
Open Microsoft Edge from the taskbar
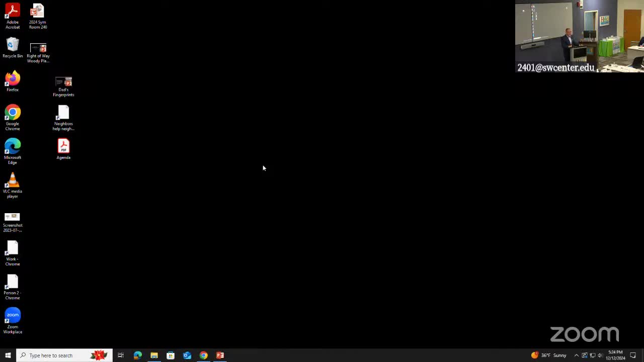[137, 355]
